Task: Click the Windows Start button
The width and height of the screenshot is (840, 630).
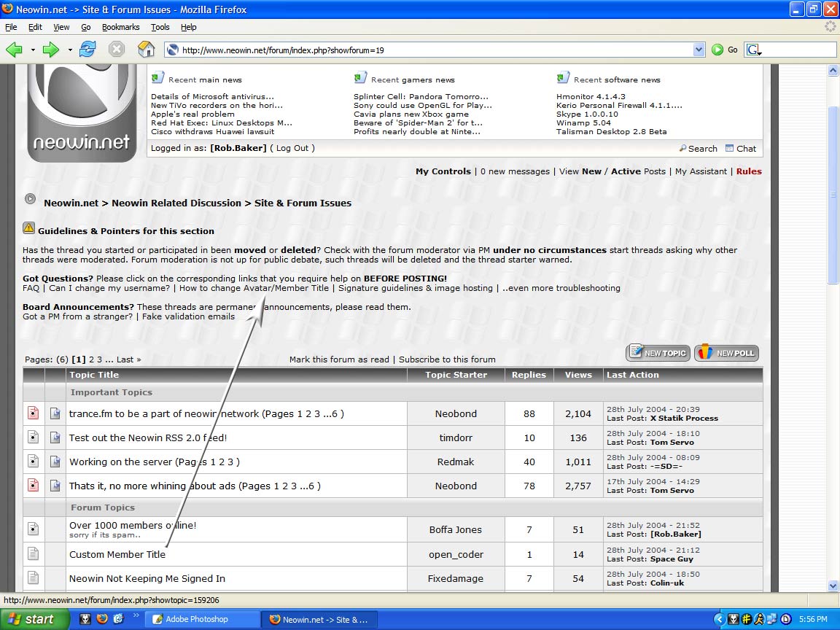Action: click(x=34, y=619)
